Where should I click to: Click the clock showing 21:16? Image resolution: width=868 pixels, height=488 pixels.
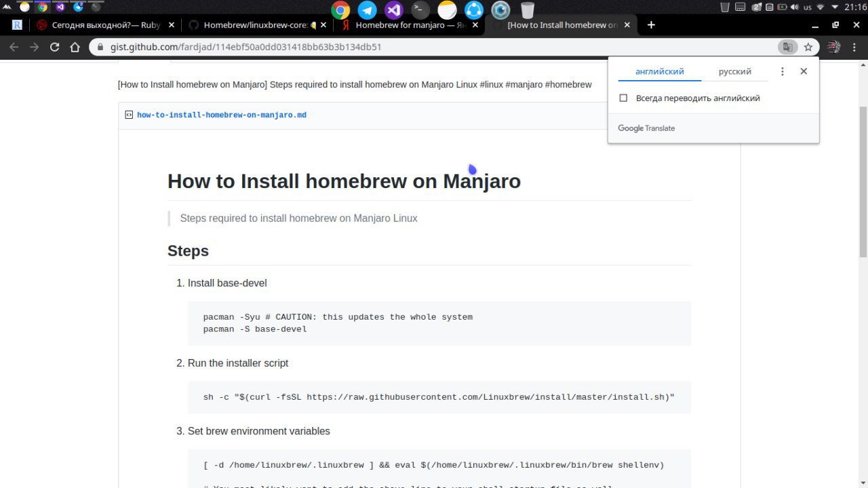pos(855,7)
